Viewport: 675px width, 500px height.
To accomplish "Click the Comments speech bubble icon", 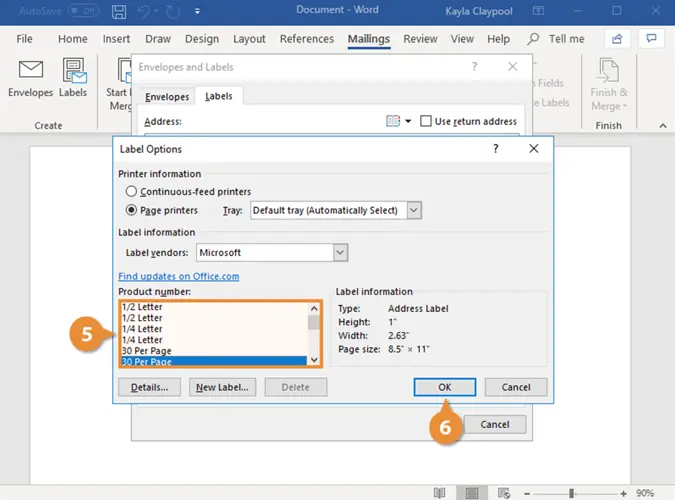I will point(651,39).
